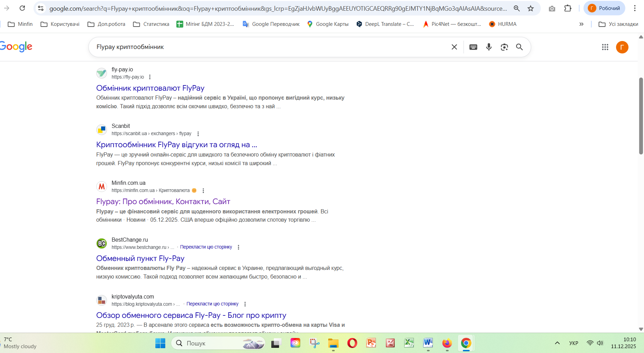The height and width of the screenshot is (353, 644).
Task: Open Task View on the taskbar
Action: pos(275,343)
